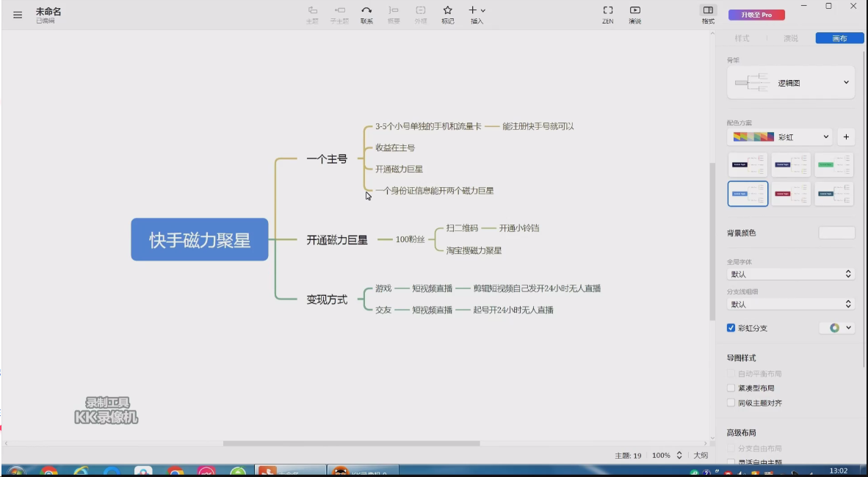Screen dimensions: 868x477
Task: Select the 开通小铃铛 subtopic
Action: 519,228
